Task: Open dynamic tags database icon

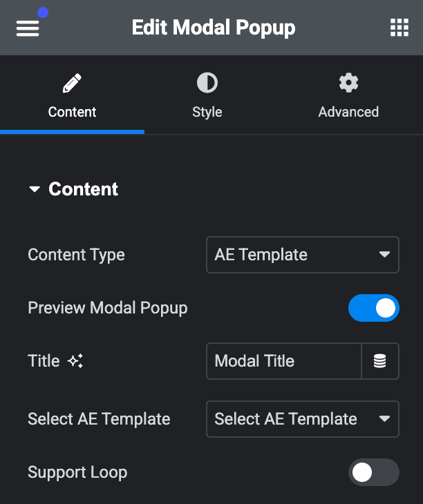Action: pyautogui.click(x=380, y=361)
